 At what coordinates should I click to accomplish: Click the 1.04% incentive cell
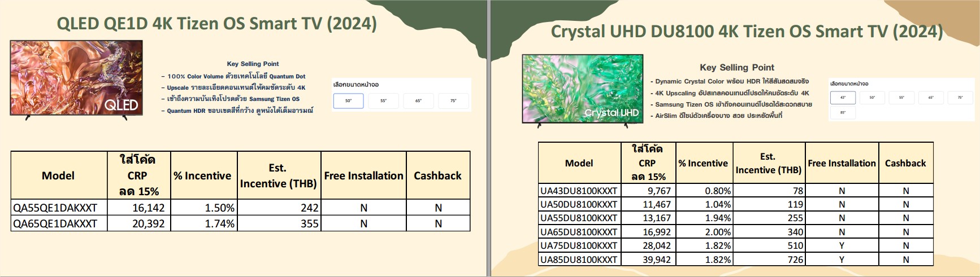(705, 204)
